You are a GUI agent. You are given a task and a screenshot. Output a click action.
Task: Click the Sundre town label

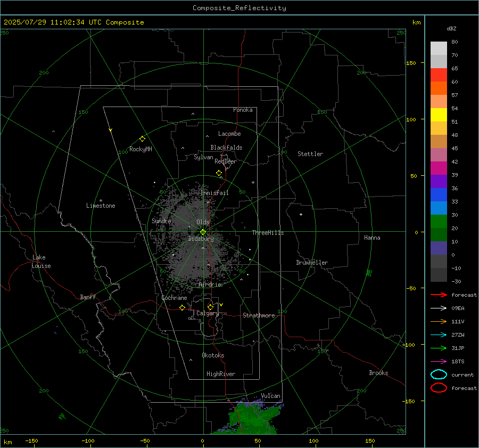(x=162, y=221)
